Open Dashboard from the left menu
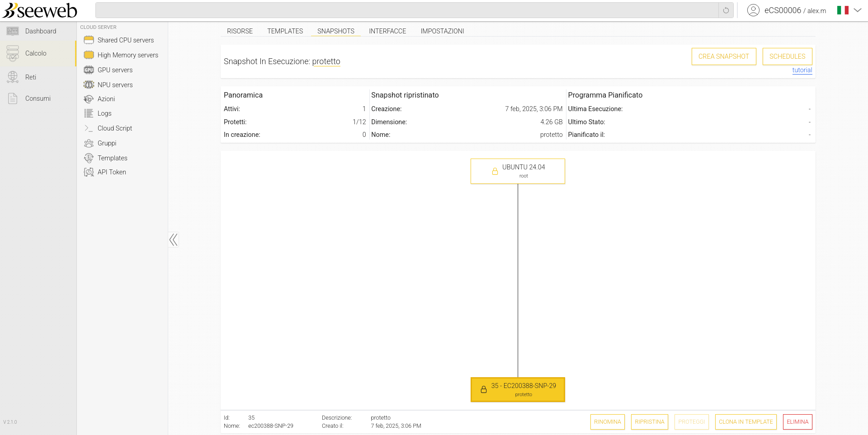This screenshot has width=868, height=435. (x=41, y=31)
